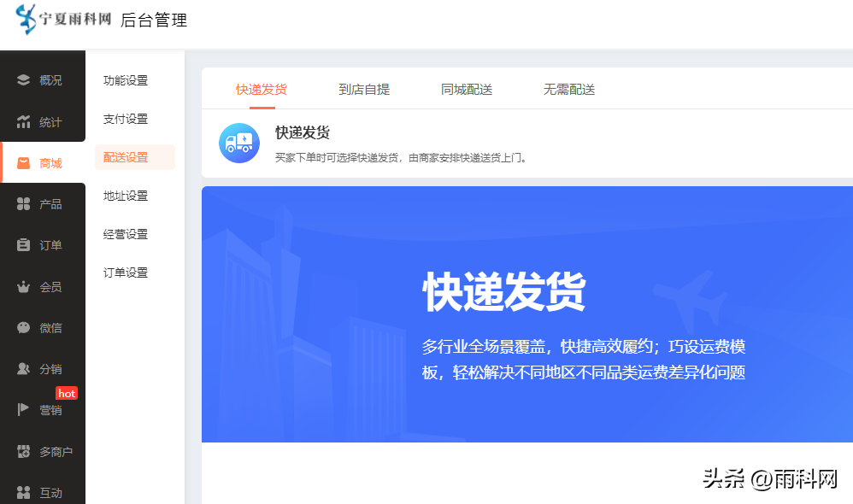853x504 pixels.
Task: Click the blue express delivery truck icon
Action: tap(239, 143)
